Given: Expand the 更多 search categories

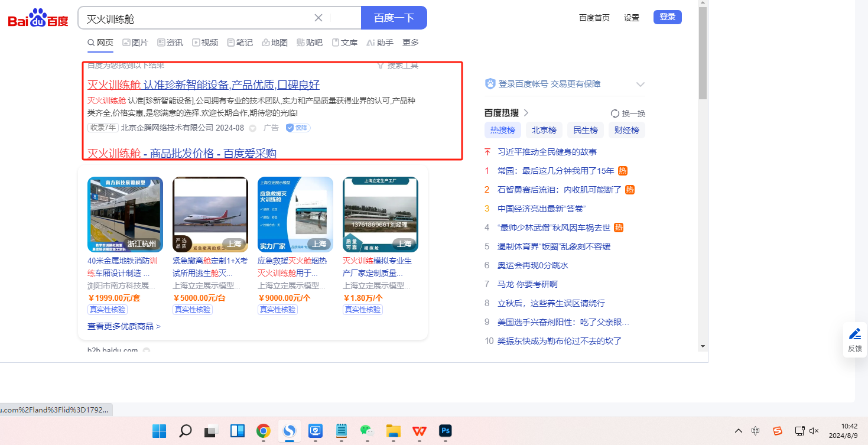Looking at the screenshot, I should tap(410, 43).
